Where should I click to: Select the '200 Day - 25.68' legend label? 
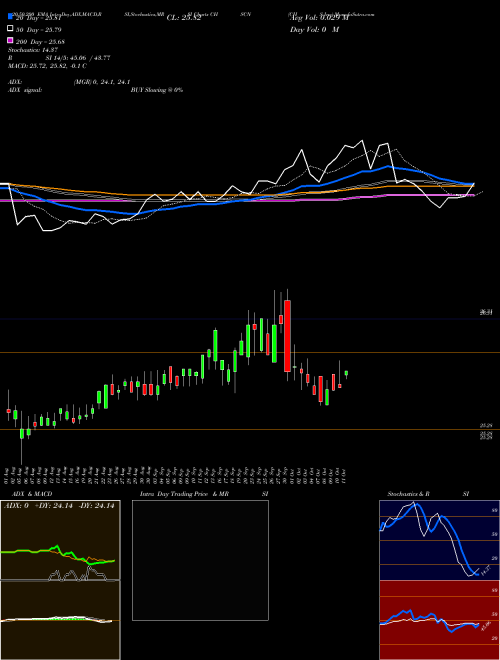coord(40,42)
